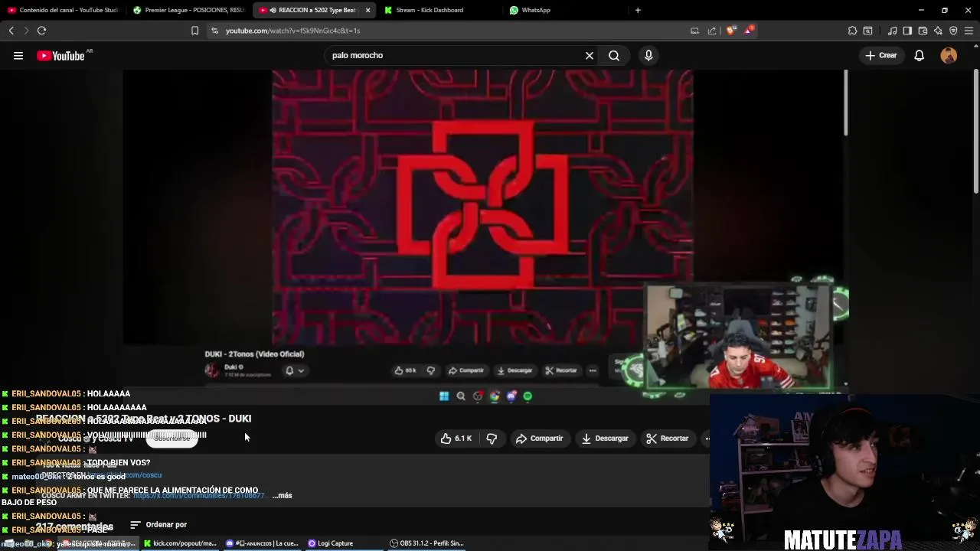
Task: Run search with the magnifier button
Action: [x=614, y=55]
